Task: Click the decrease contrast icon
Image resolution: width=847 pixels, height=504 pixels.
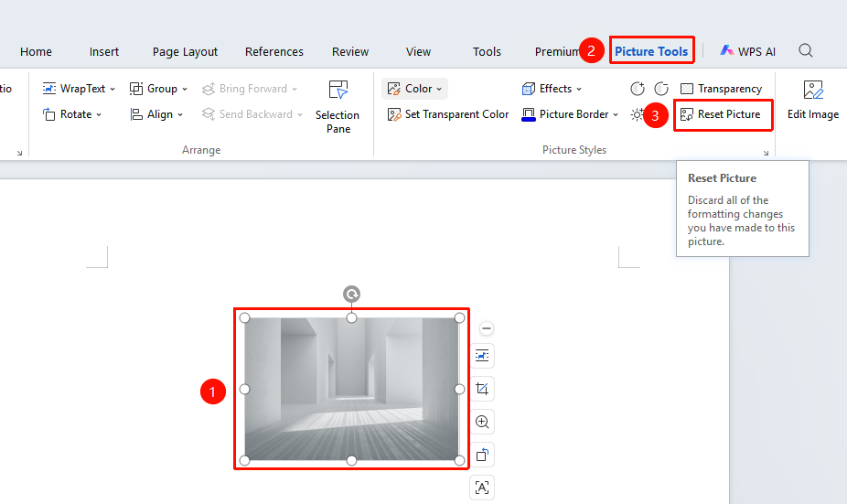Action: 661,89
